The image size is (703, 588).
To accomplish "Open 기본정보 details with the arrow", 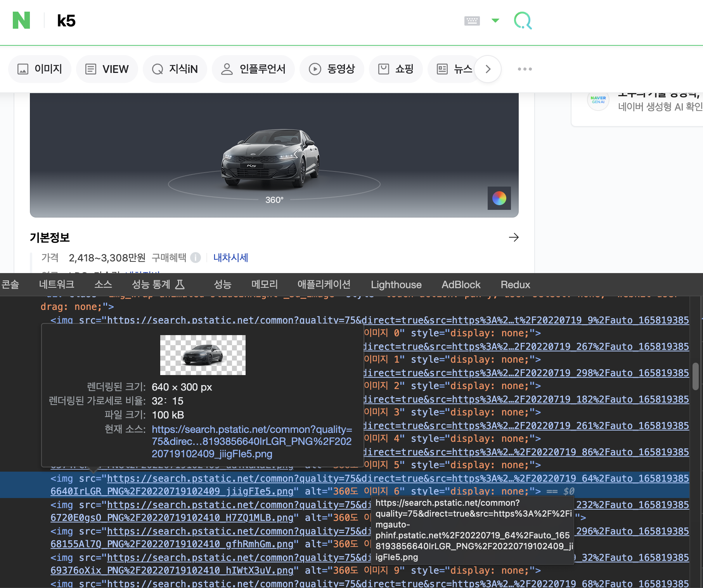I will 514,237.
